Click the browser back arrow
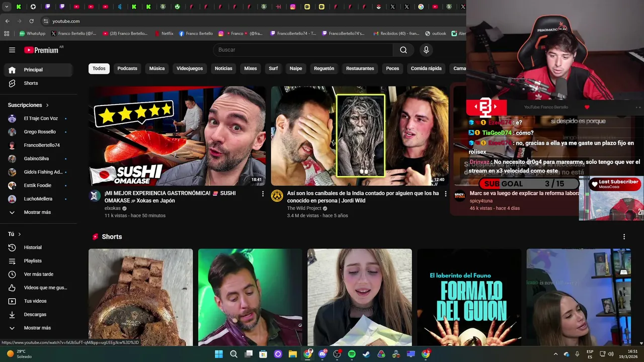The height and width of the screenshot is (362, 644). pos(7,21)
